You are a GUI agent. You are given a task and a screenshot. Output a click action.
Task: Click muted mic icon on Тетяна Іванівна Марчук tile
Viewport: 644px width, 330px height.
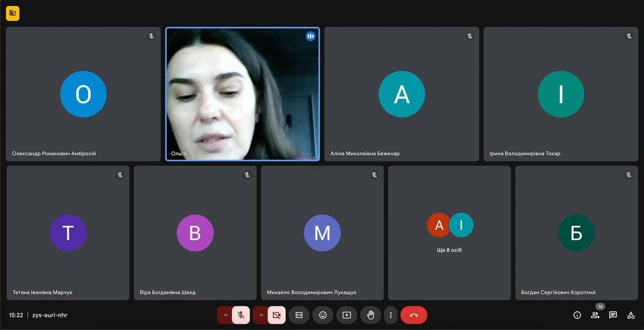(120, 175)
